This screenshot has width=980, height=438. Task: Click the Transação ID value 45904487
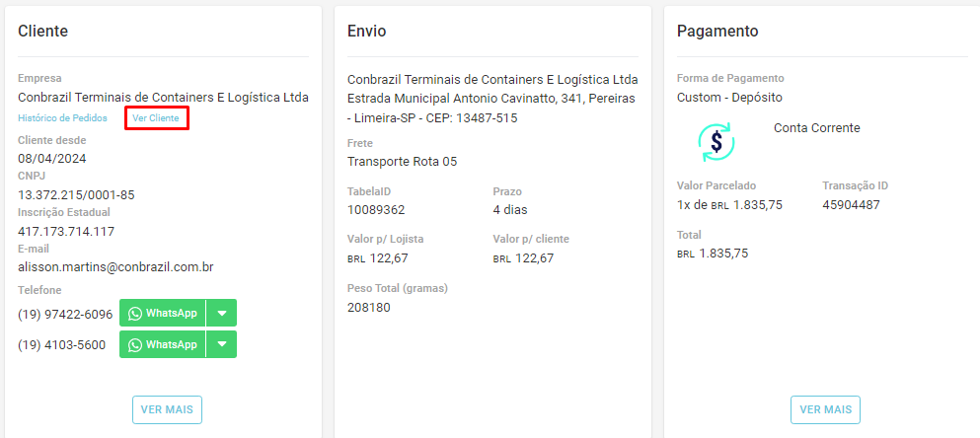pos(851,205)
